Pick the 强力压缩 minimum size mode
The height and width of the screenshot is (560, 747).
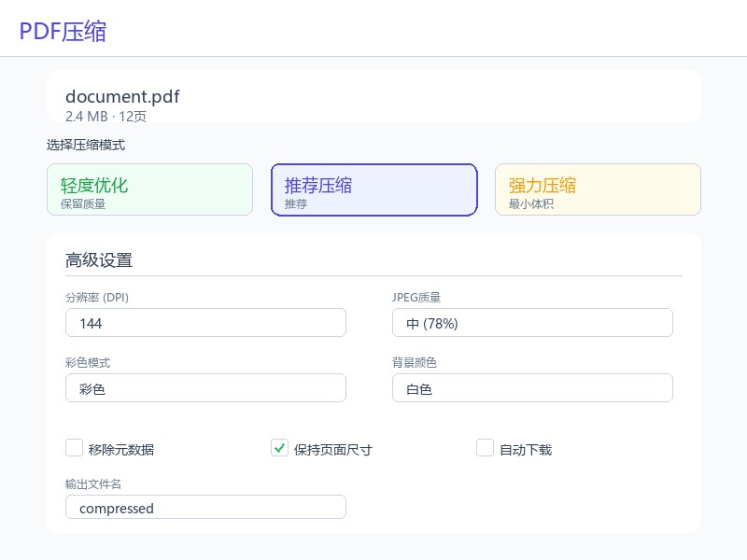(598, 189)
